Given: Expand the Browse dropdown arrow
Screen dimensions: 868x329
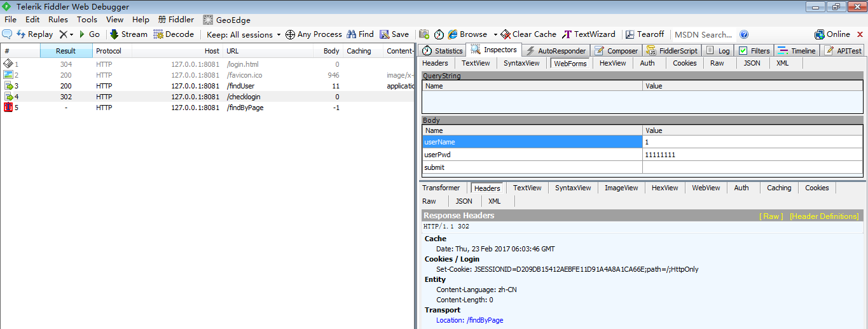Looking at the screenshot, I should coord(493,35).
